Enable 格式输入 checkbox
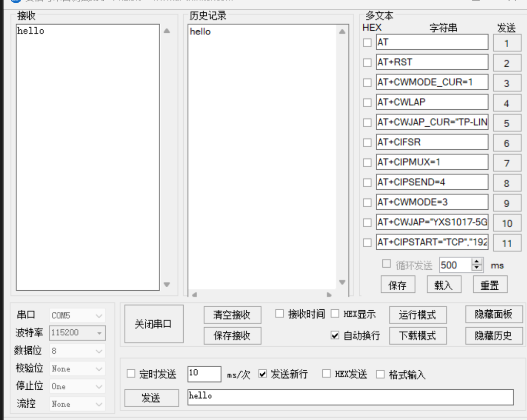 (x=380, y=374)
